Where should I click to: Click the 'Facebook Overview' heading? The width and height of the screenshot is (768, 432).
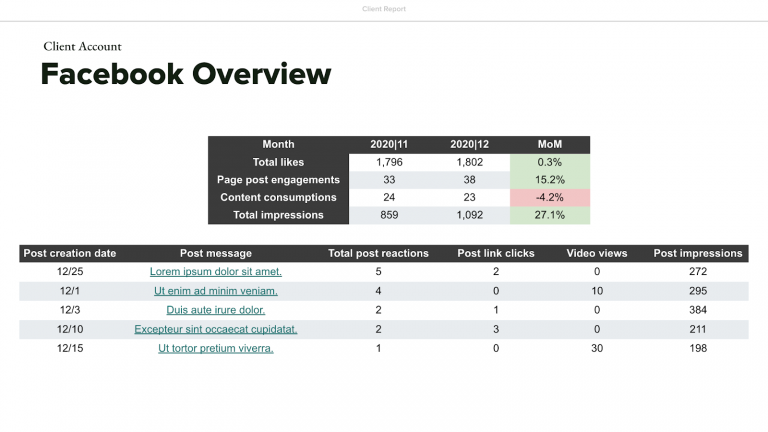(x=185, y=74)
